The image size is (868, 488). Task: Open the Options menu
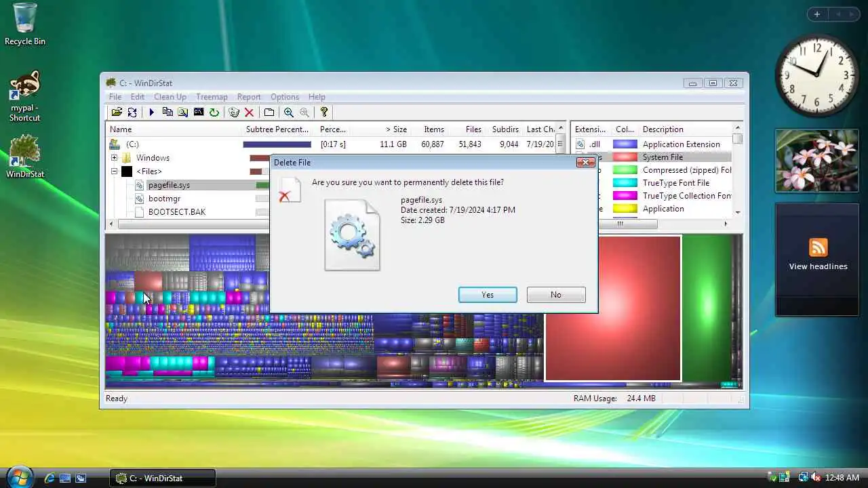pos(285,97)
